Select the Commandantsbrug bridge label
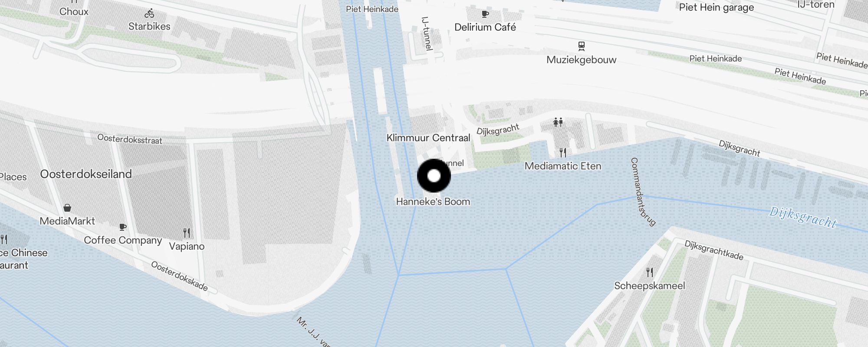The width and height of the screenshot is (868, 347). point(642,192)
